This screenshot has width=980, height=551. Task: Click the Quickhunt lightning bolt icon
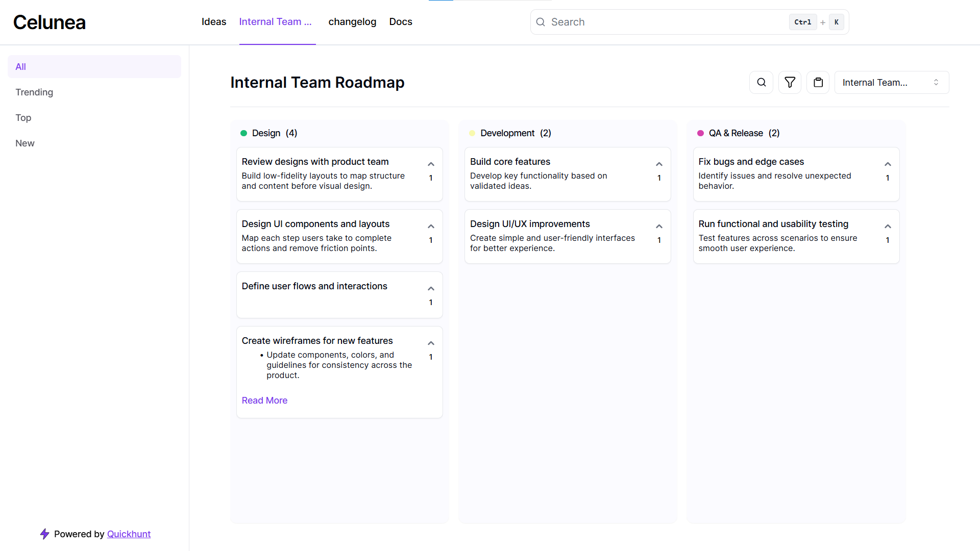pyautogui.click(x=45, y=534)
